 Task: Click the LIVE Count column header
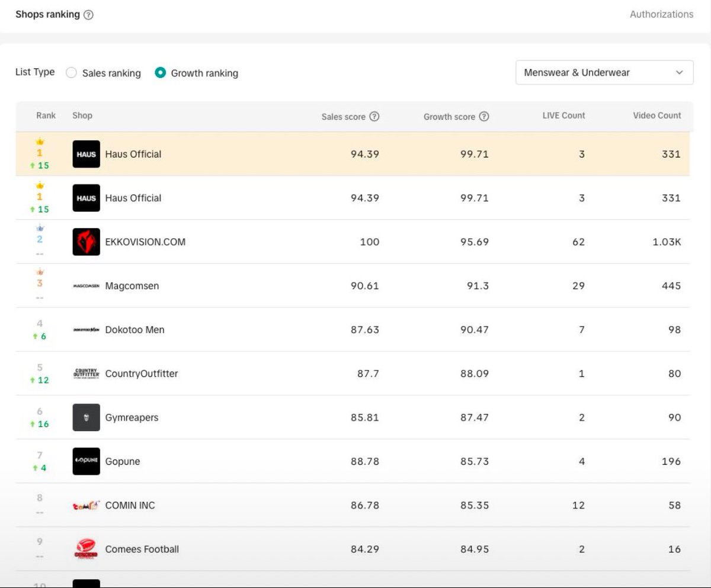coord(563,116)
